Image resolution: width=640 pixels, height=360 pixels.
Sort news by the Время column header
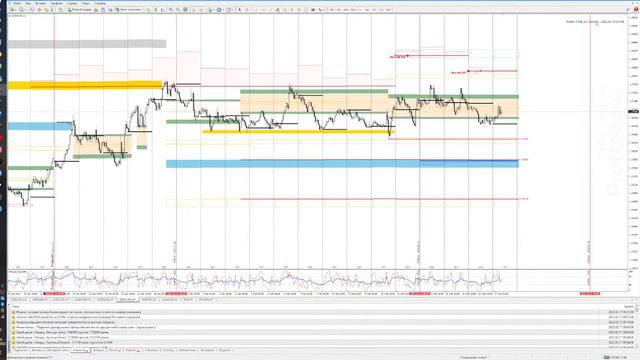click(x=629, y=307)
